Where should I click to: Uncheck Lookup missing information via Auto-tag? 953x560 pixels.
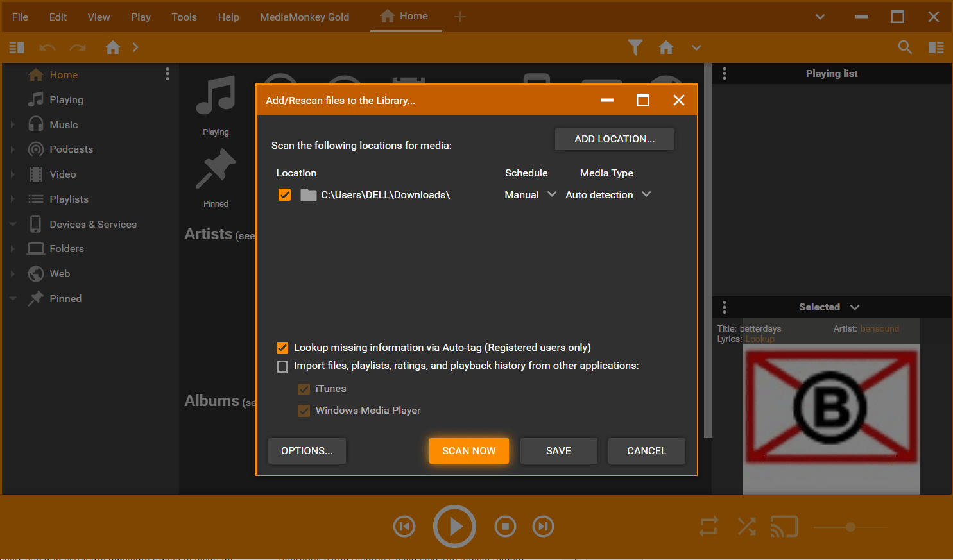click(x=282, y=348)
